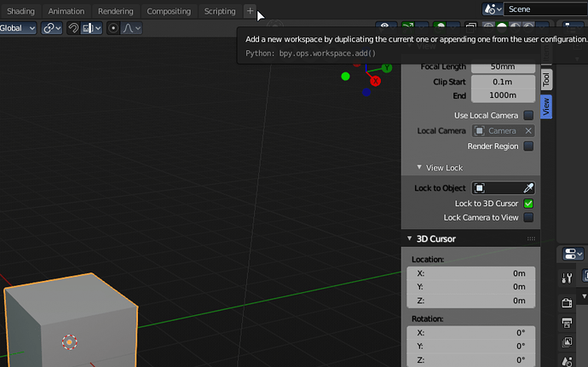Edit 3D cursor Location Y value
Viewport: 588px width, 367px height.
pyautogui.click(x=471, y=287)
